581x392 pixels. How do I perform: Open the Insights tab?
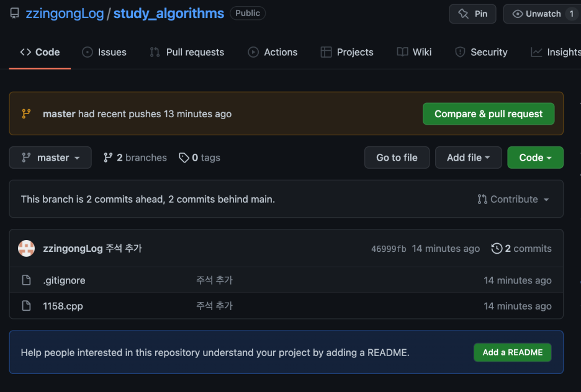556,52
